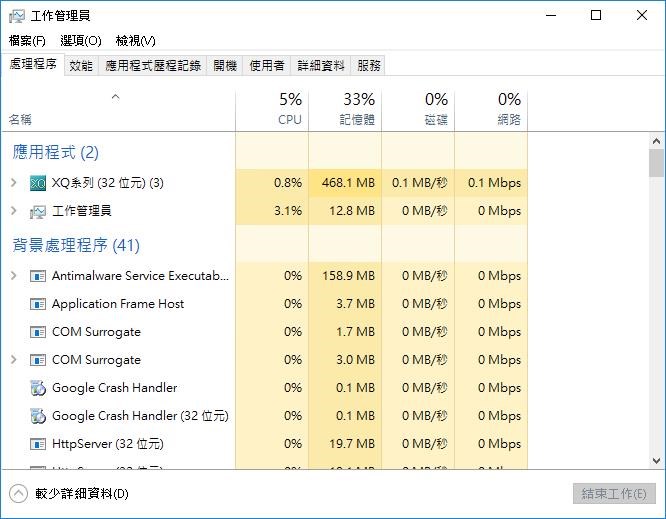Open the 選項(O) menu

click(x=80, y=41)
